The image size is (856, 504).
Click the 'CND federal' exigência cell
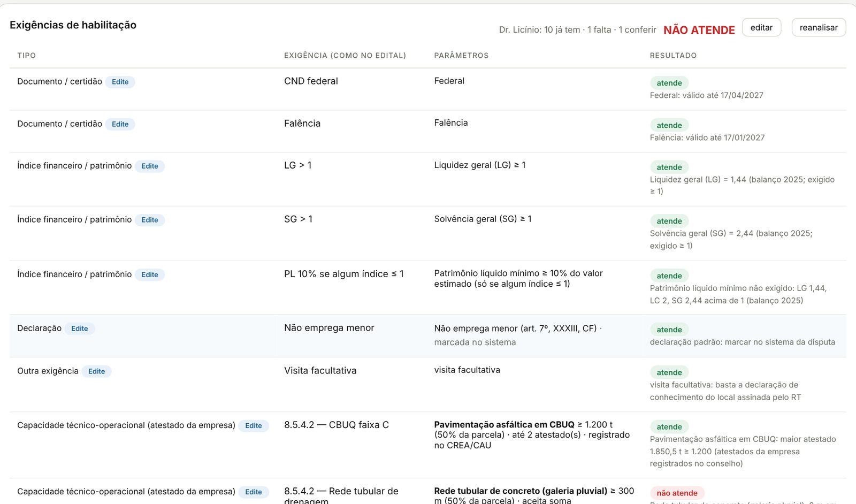[311, 81]
